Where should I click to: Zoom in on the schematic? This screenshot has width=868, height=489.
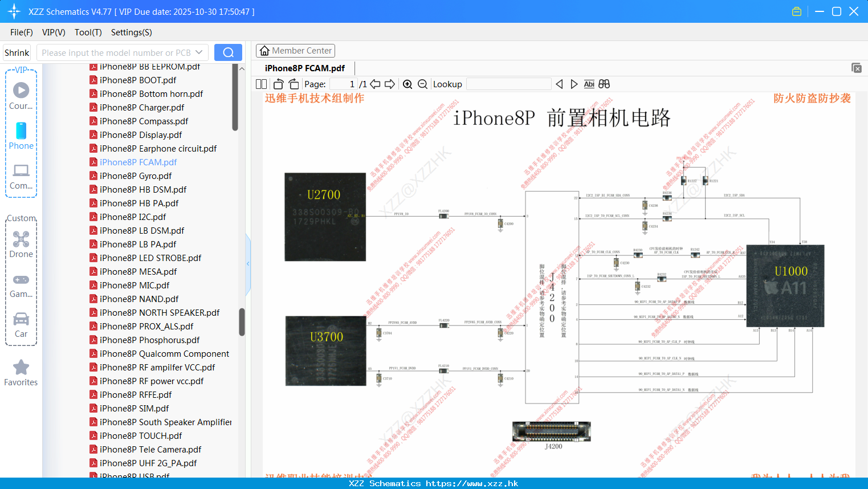pyautogui.click(x=407, y=84)
